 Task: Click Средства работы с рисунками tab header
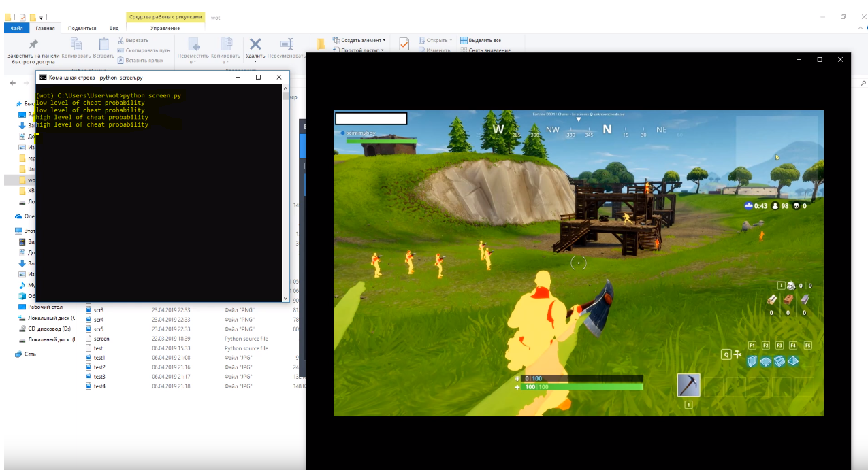(x=164, y=17)
